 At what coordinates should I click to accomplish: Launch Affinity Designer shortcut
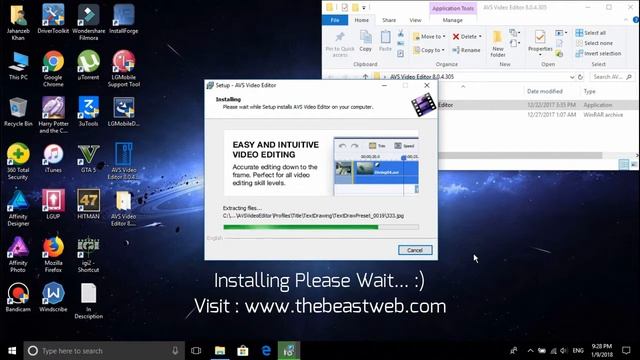pos(18,209)
